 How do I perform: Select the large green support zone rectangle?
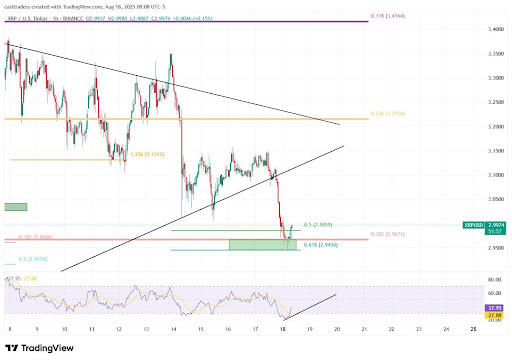point(263,244)
